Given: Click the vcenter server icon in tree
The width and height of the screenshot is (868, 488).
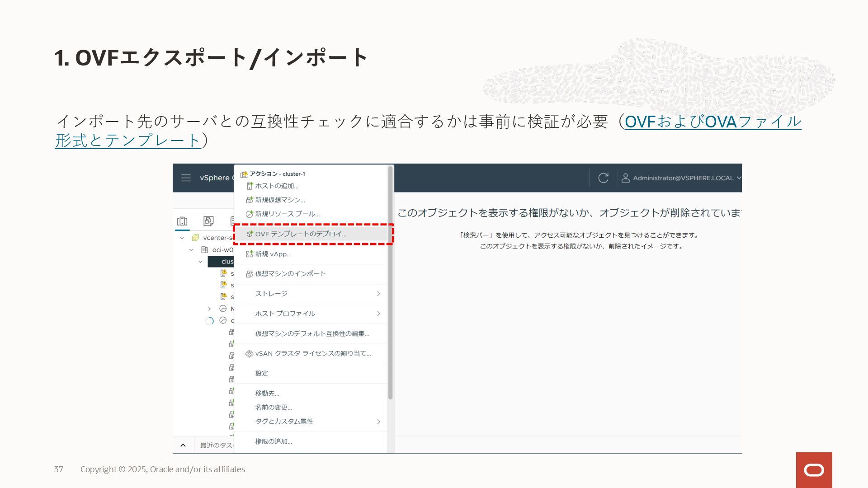Looking at the screenshot, I should click(195, 238).
